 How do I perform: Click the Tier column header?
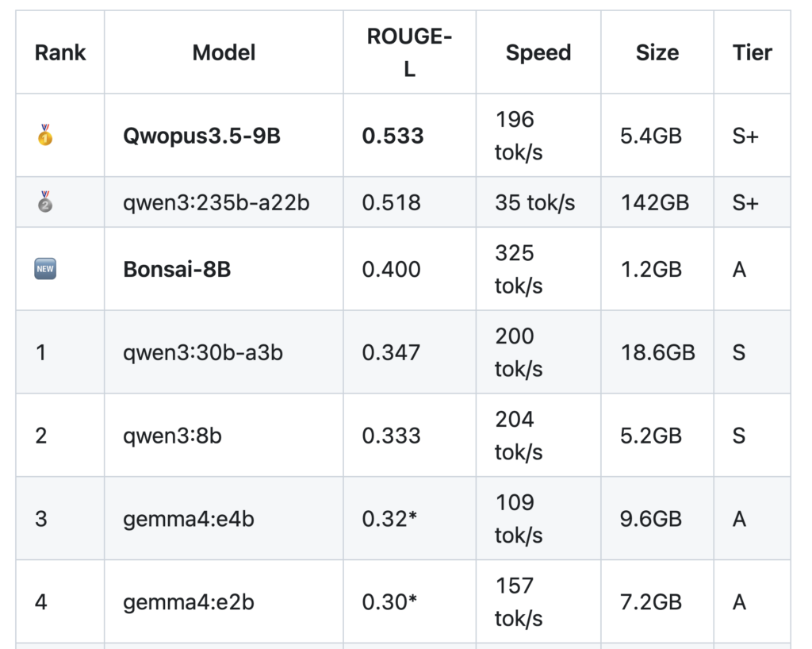752,53
